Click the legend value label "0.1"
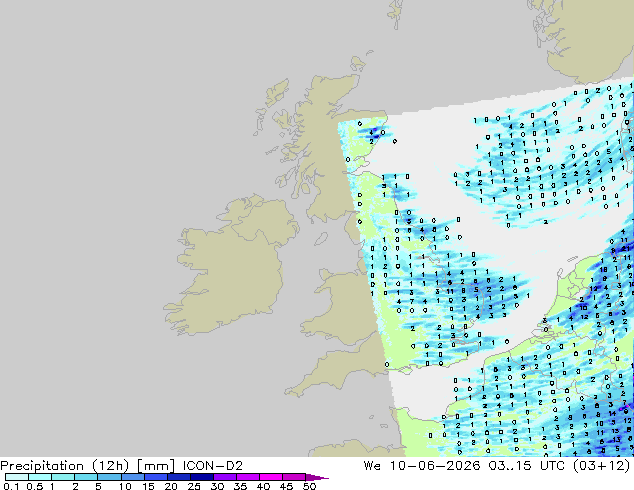 click(x=11, y=486)
